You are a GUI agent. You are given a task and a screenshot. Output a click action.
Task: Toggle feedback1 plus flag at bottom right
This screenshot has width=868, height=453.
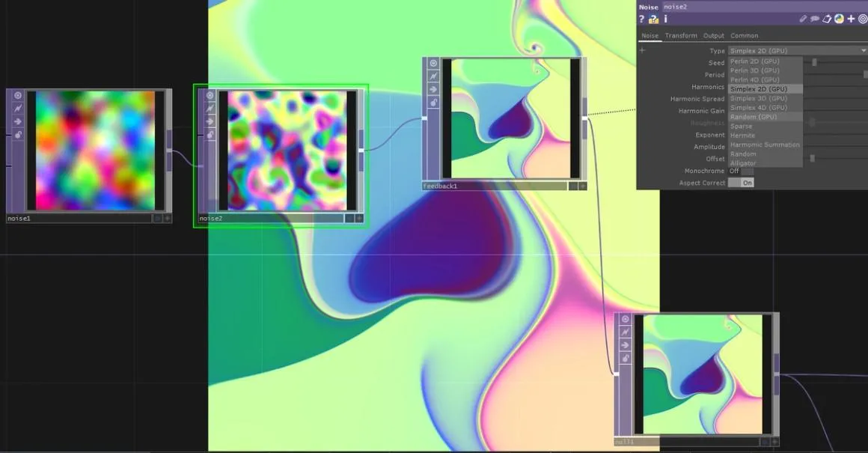tap(583, 186)
